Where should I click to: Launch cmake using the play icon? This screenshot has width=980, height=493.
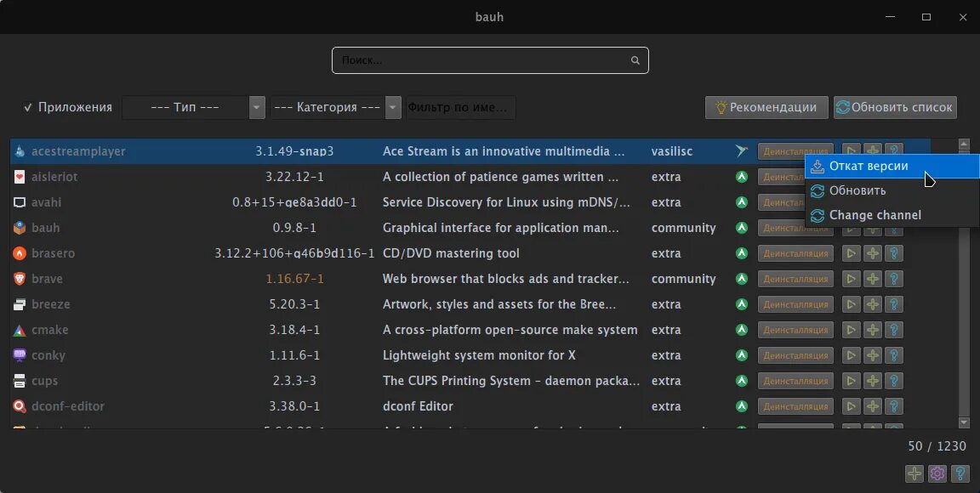click(x=851, y=330)
